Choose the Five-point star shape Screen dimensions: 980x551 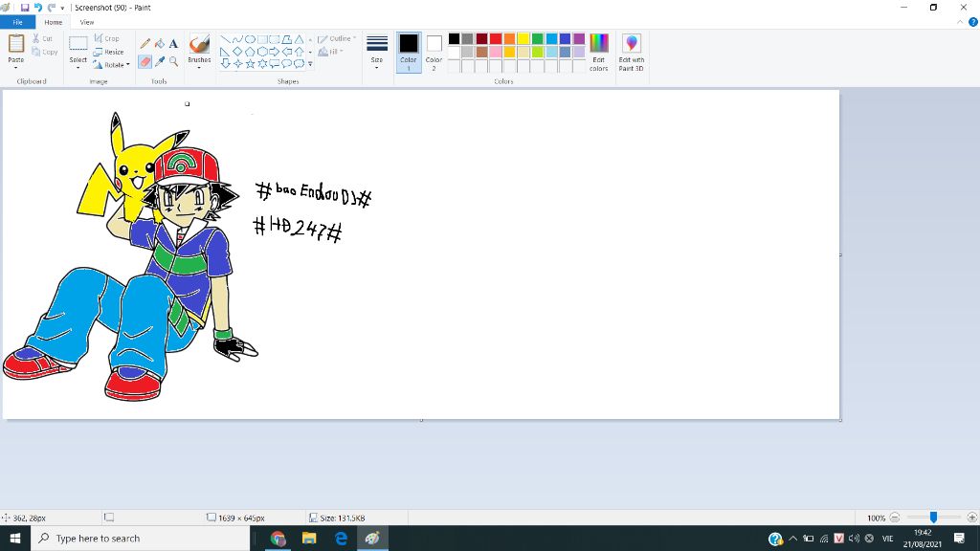250,64
